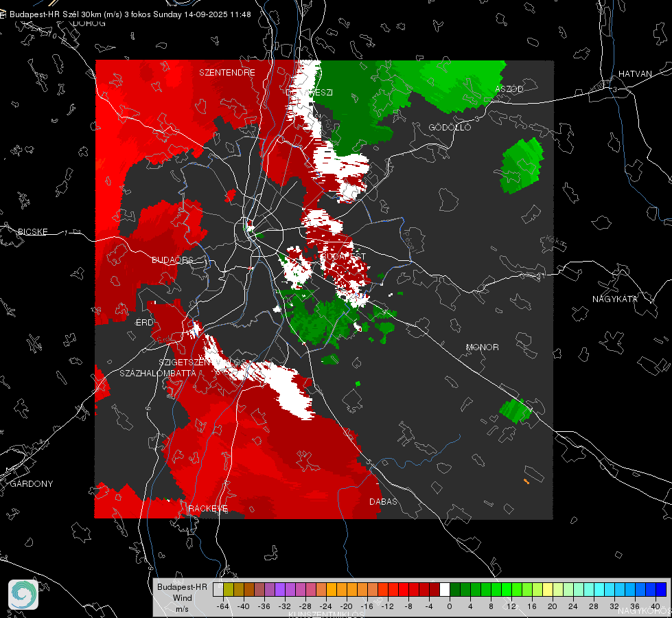Screen dimensions: 672x618
Task: Click the GÖDÖLLŐ town label
Action: 450,127
